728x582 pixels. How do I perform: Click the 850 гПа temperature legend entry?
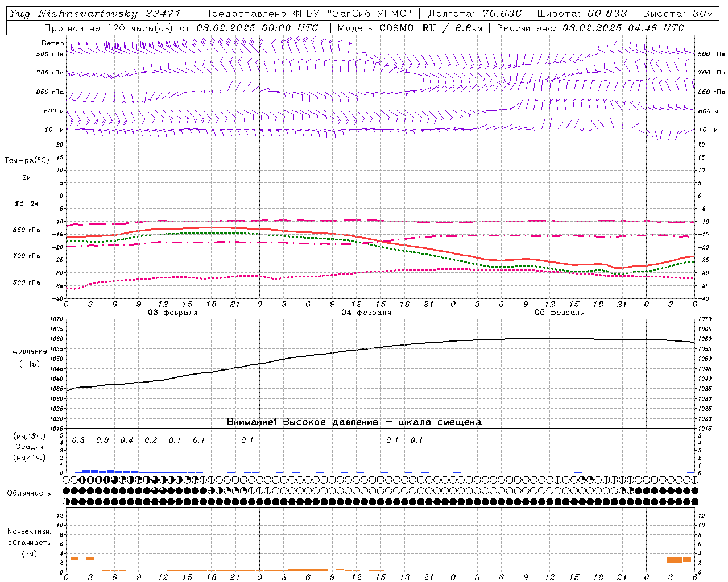pos(27,230)
